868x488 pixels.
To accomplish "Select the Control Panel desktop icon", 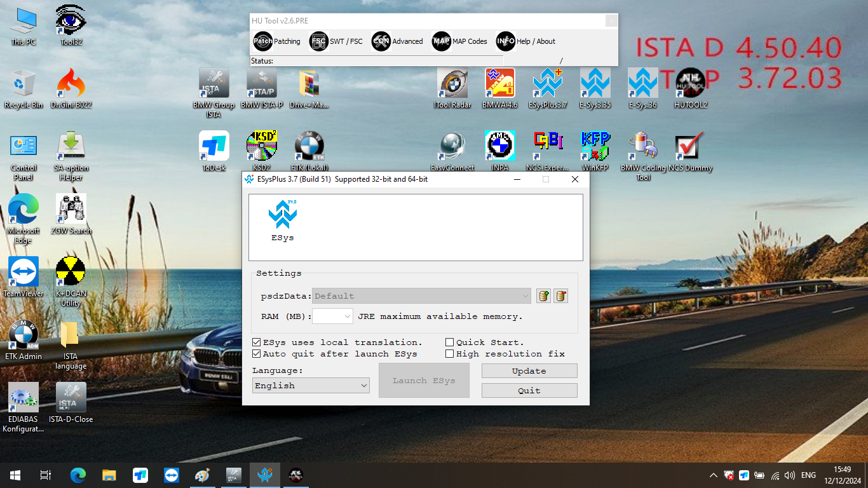I will tap(24, 156).
